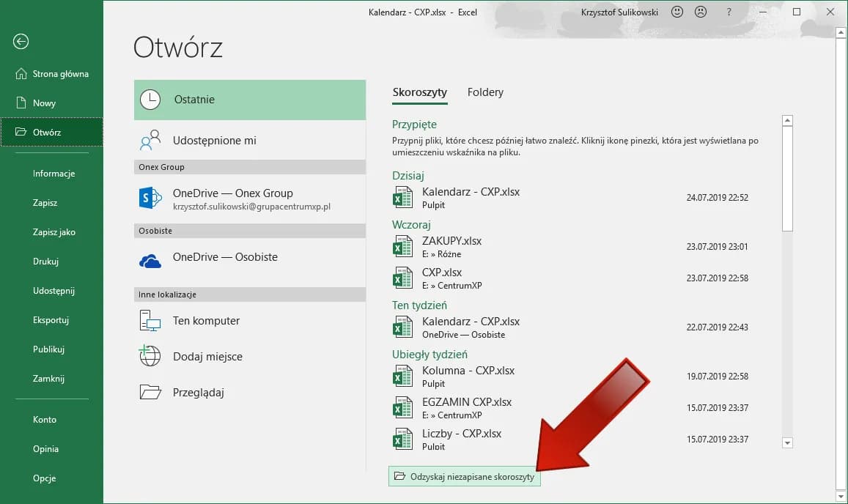Image resolution: width=848 pixels, height=504 pixels.
Task: Open Udostępnione mi shared files
Action: tap(214, 141)
